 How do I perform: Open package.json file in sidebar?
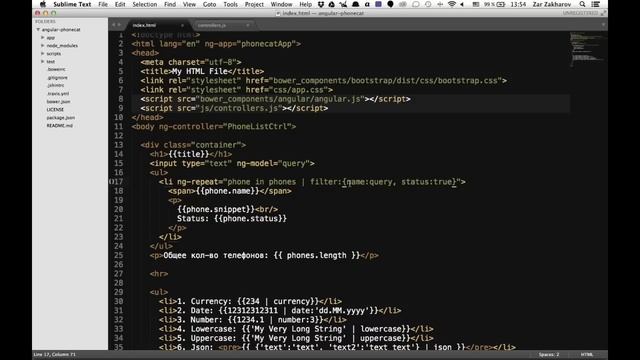60,118
